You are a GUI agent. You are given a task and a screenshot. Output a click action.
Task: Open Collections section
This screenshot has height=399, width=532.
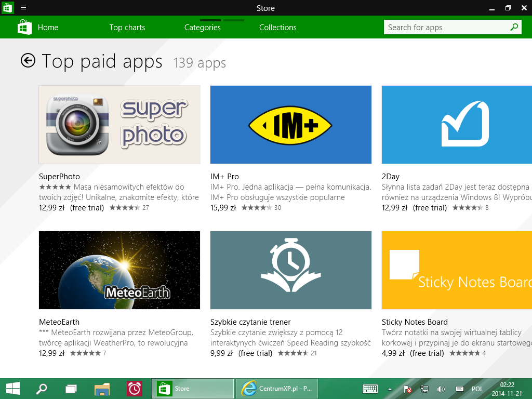(x=277, y=28)
